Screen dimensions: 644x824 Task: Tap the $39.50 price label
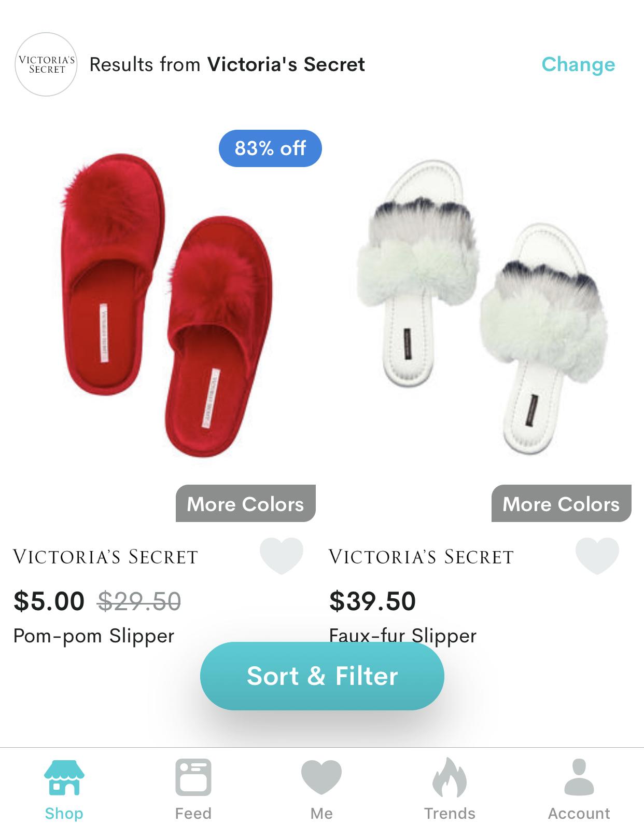pyautogui.click(x=373, y=601)
